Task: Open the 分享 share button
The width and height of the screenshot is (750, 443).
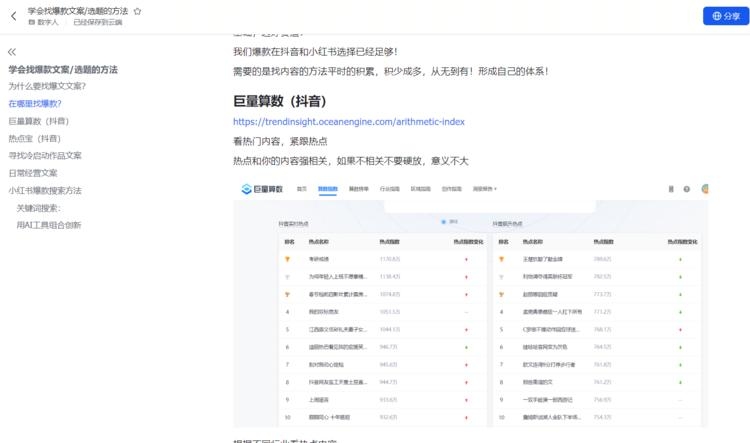Action: [x=726, y=16]
